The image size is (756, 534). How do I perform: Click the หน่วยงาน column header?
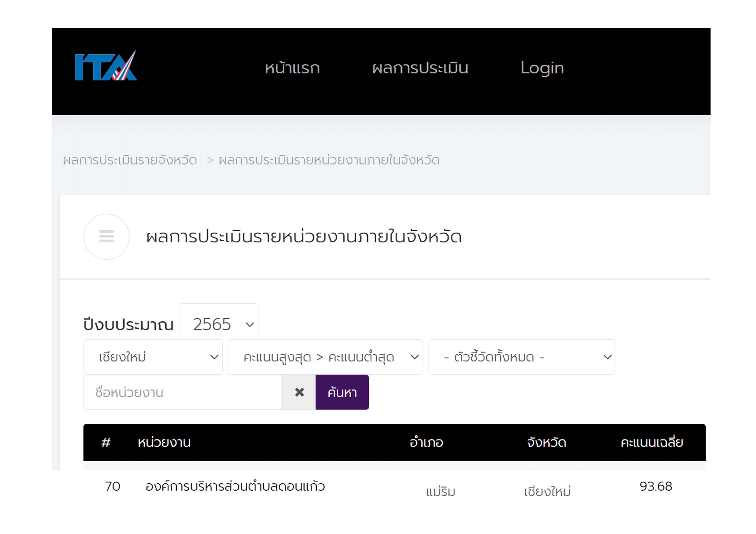click(x=164, y=442)
